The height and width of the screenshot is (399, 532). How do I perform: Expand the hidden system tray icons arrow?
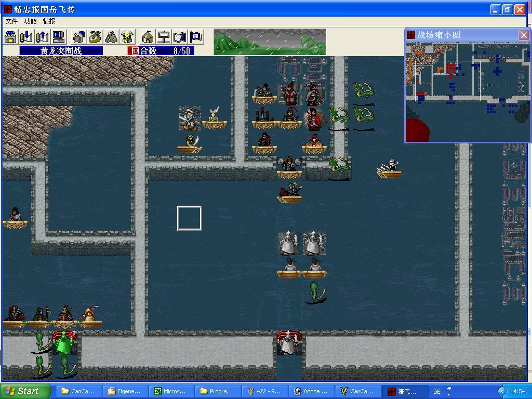coord(502,392)
